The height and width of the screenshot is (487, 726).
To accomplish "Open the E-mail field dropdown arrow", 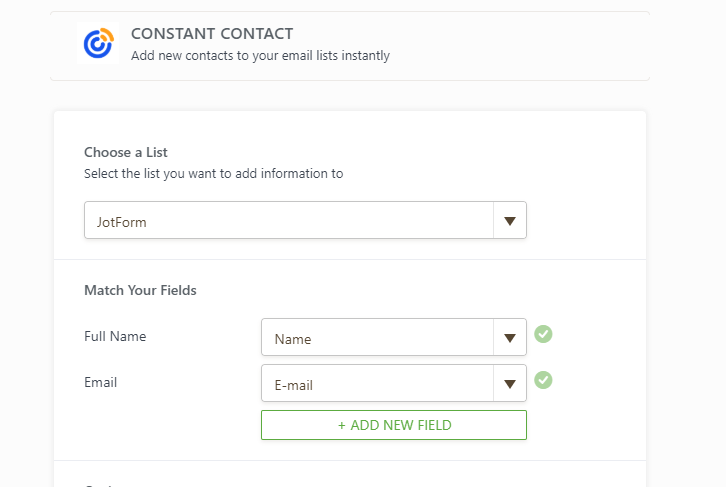I will 510,383.
